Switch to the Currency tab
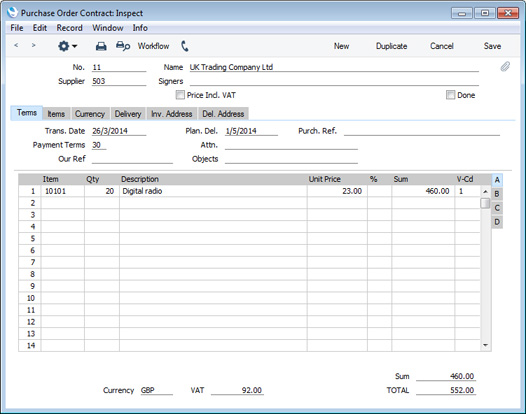526x414 pixels. pyautogui.click(x=90, y=114)
